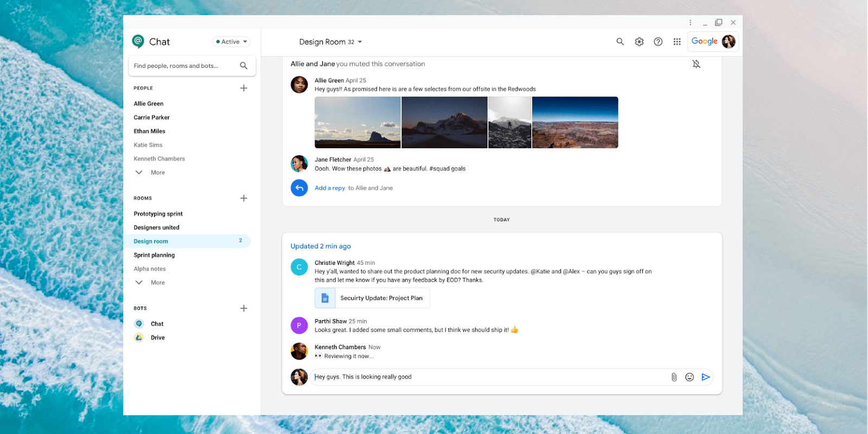Toggle the muted notification bell

(x=696, y=64)
